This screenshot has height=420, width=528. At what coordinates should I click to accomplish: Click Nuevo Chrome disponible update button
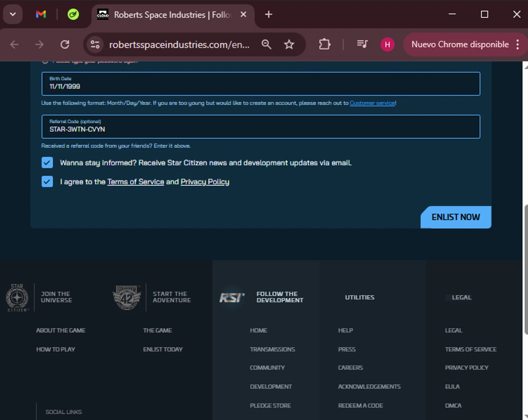coord(460,45)
